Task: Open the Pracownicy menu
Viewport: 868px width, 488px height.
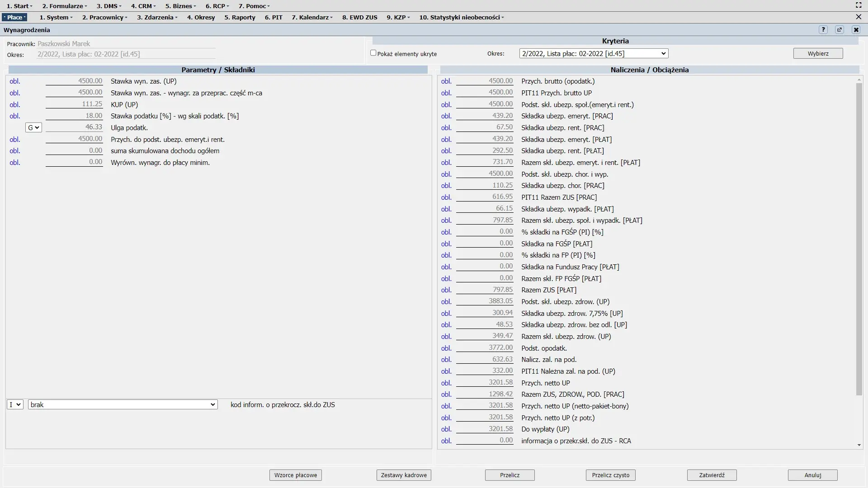Action: pyautogui.click(x=105, y=17)
